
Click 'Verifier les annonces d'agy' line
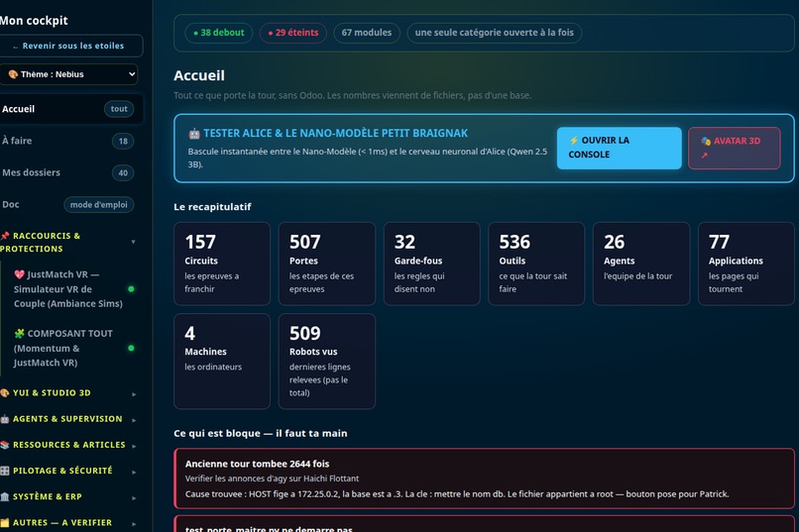pyautogui.click(x=272, y=479)
